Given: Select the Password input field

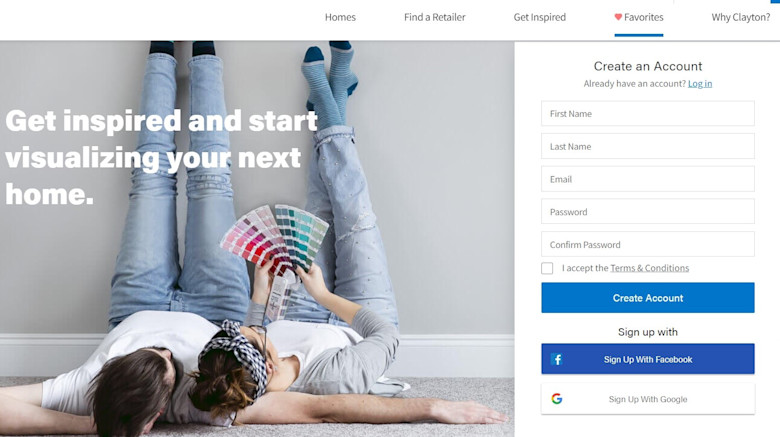Looking at the screenshot, I should [x=648, y=212].
